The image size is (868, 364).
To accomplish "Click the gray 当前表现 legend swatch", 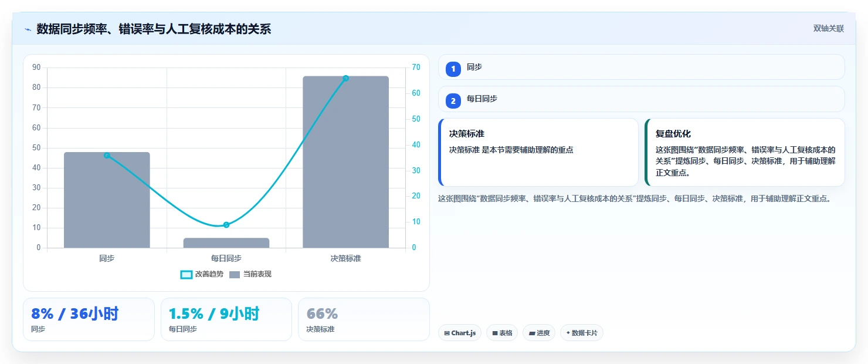I will click(235, 275).
